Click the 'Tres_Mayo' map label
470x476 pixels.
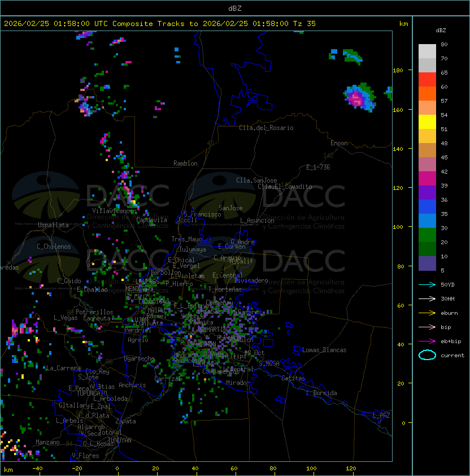(x=186, y=239)
